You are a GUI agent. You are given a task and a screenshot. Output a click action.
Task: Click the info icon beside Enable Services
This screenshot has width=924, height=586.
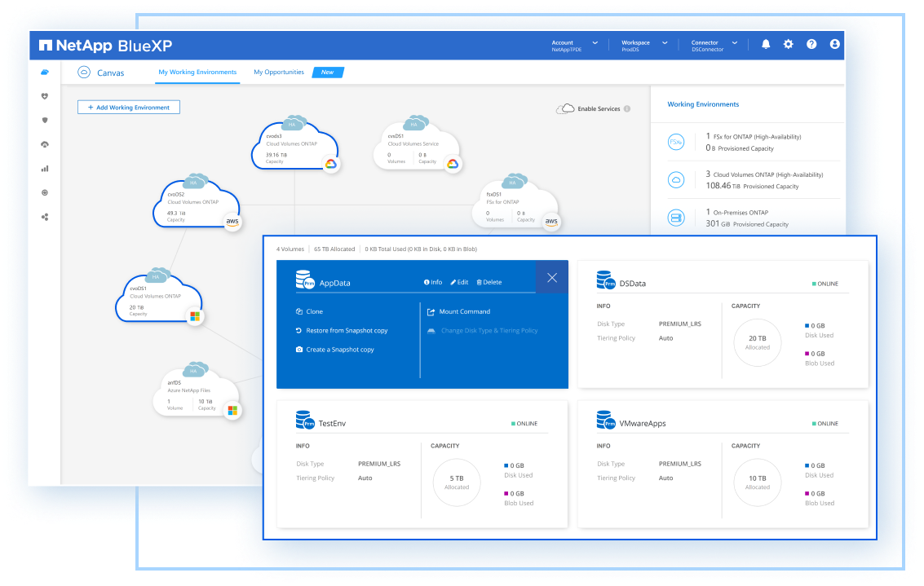[x=627, y=108]
